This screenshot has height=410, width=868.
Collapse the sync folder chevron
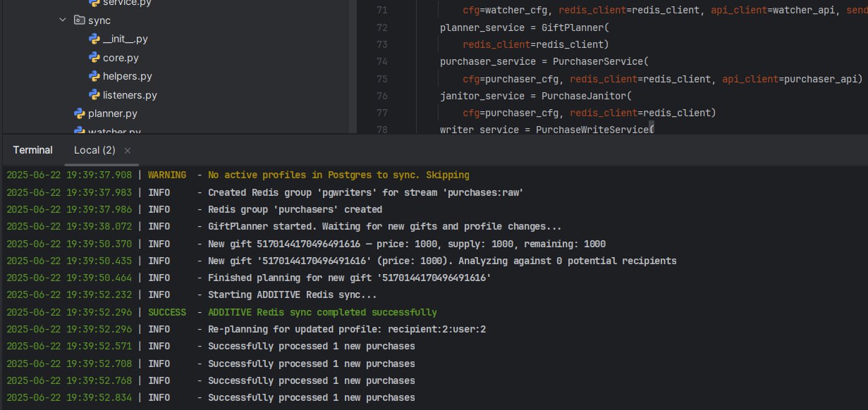(x=63, y=20)
